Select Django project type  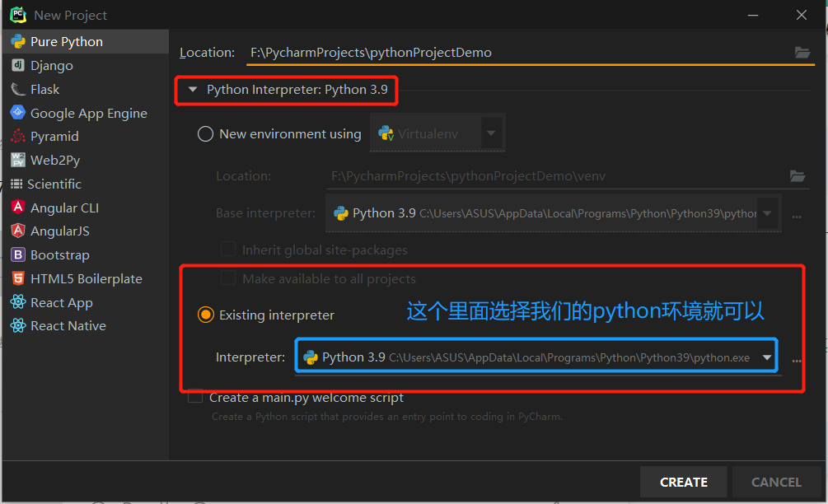(86, 65)
